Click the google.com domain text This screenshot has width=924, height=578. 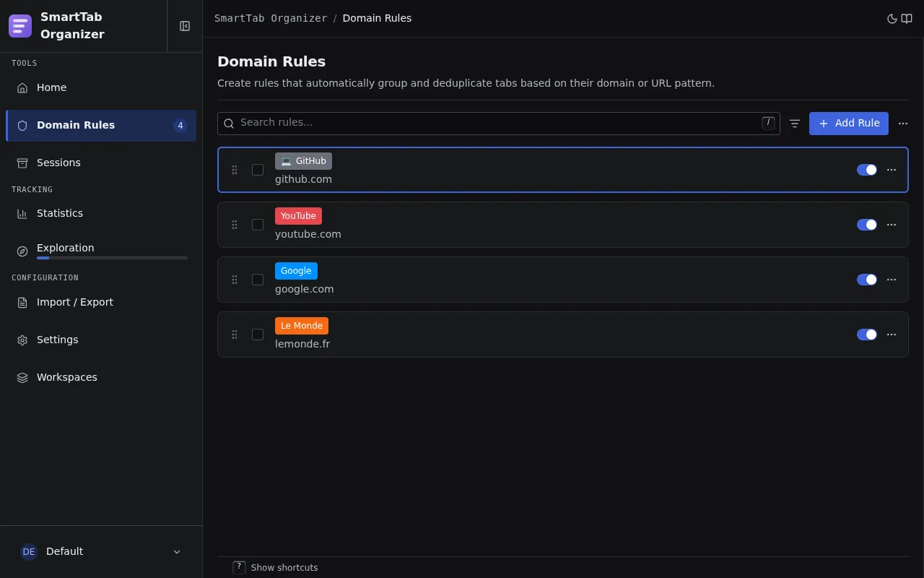(305, 289)
